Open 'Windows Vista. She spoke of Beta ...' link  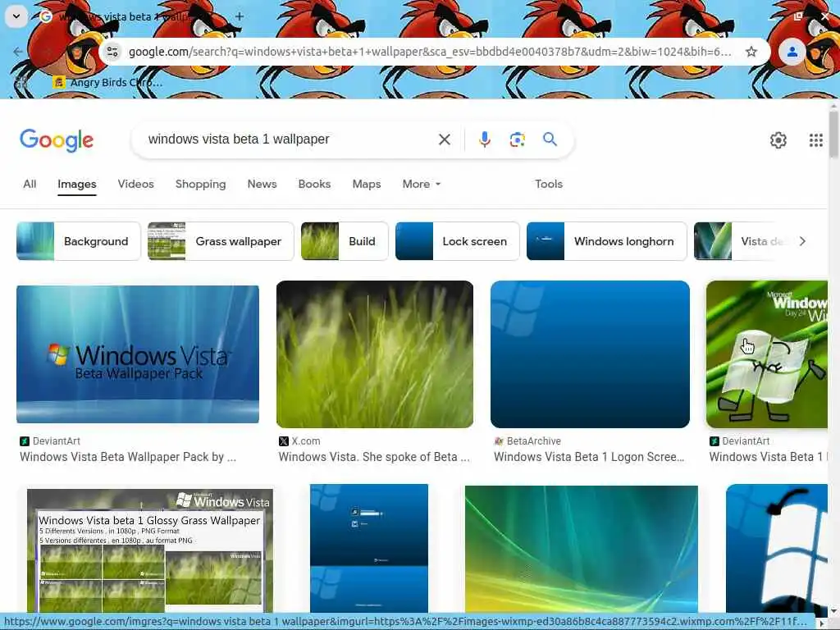[x=374, y=457]
